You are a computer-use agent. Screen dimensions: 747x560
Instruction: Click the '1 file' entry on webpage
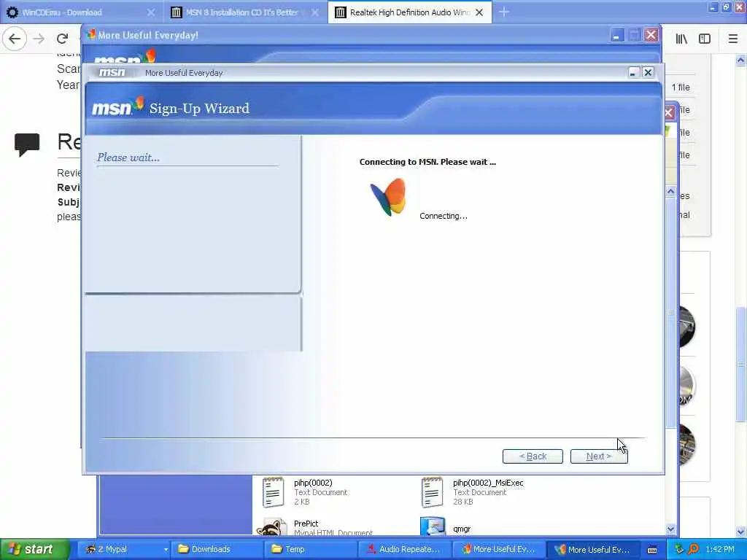pyautogui.click(x=681, y=87)
